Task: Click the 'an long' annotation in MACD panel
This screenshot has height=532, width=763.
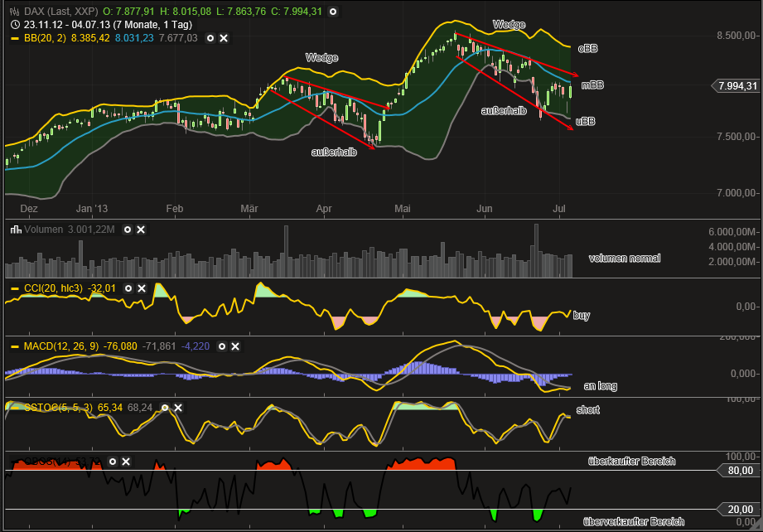Action: coord(601,386)
